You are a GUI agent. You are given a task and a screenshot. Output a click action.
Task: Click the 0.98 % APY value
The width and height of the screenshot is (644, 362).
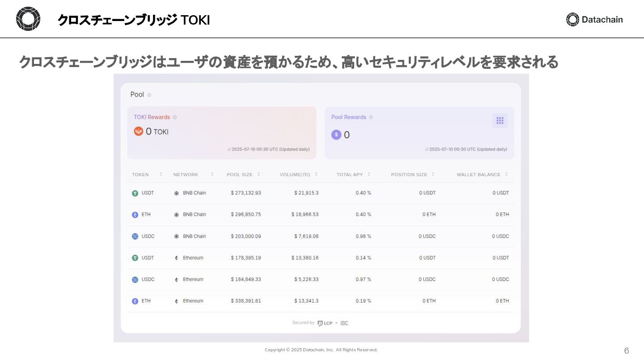(x=364, y=236)
